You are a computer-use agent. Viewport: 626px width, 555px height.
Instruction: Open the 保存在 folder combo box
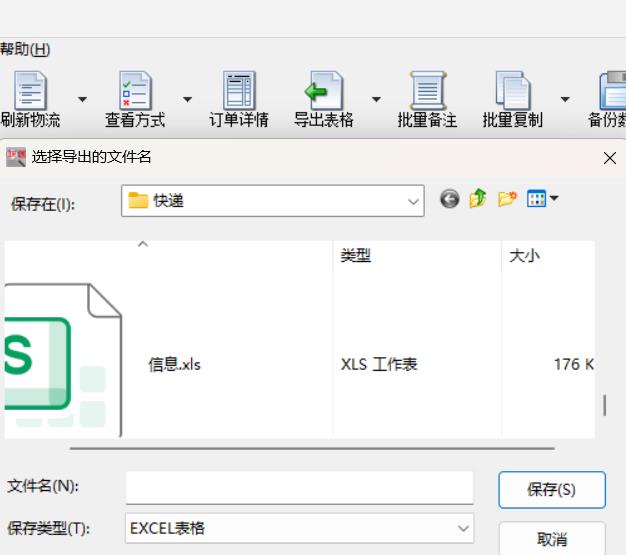(x=273, y=201)
